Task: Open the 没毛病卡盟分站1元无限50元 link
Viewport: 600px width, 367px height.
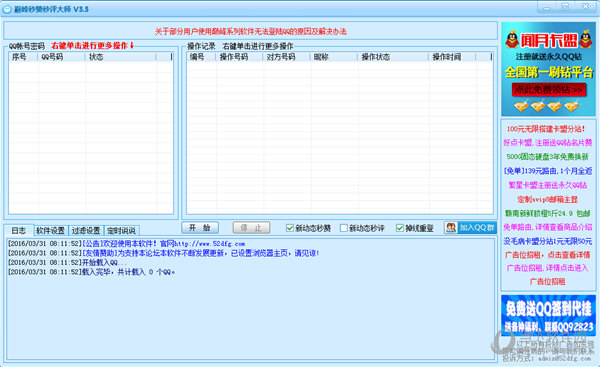Action: click(548, 241)
